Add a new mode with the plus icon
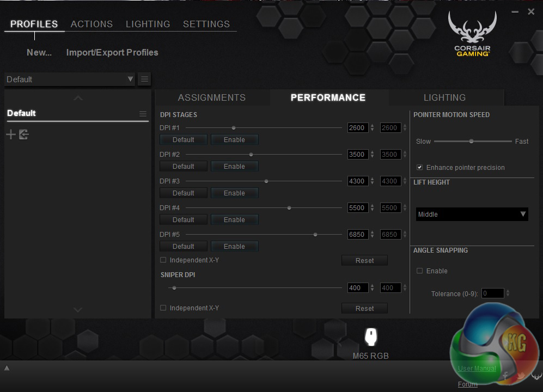The height and width of the screenshot is (392, 543). (x=11, y=134)
